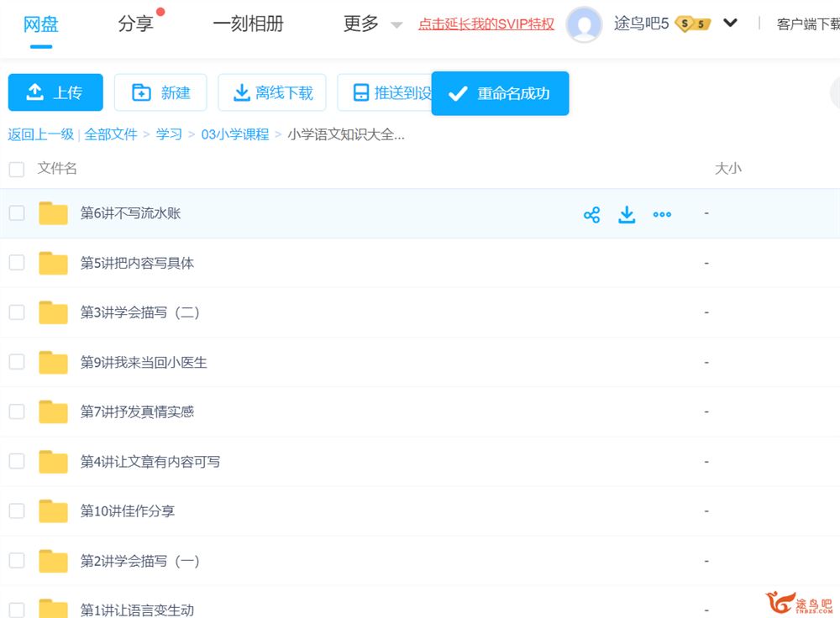Viewport: 840px width, 618px height.
Task: Click the 第1讲让语言变生动 folder icon
Action: tap(53, 609)
